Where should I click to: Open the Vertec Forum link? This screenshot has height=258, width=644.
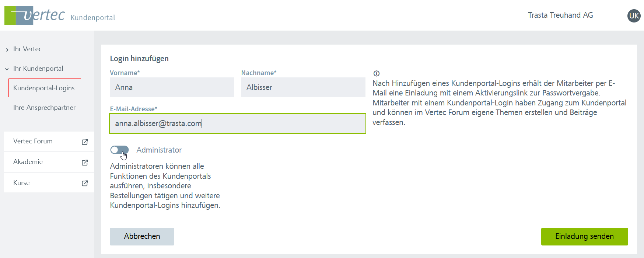tap(33, 141)
